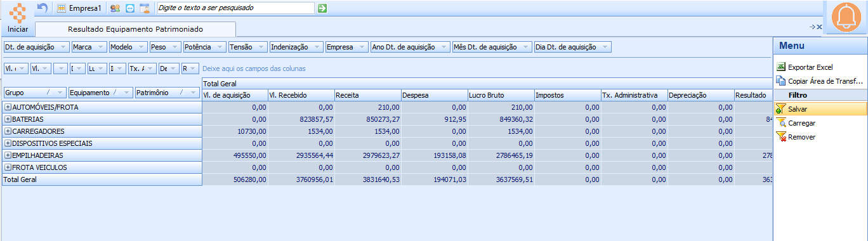Open the Iniciar menu

click(x=18, y=29)
